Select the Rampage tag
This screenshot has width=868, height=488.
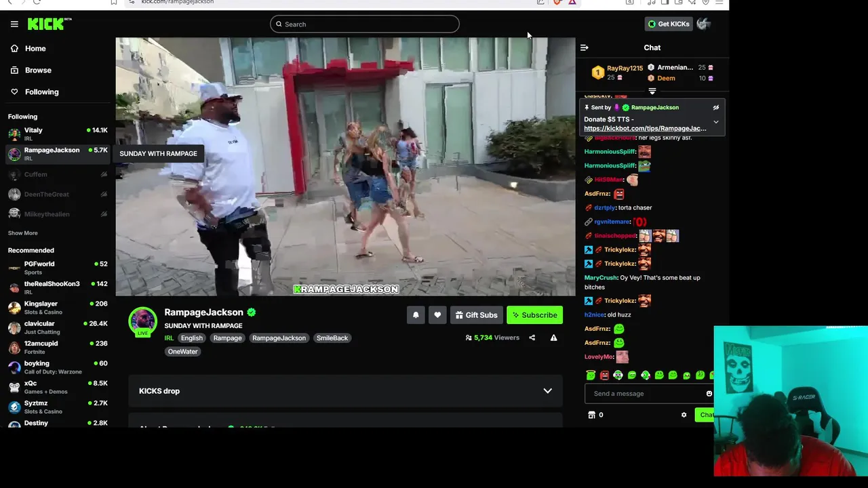[x=227, y=338]
